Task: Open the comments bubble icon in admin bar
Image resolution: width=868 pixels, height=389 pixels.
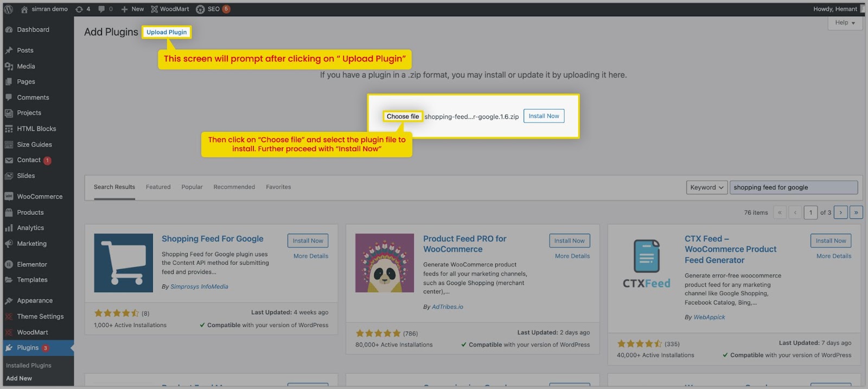Action: (x=101, y=9)
